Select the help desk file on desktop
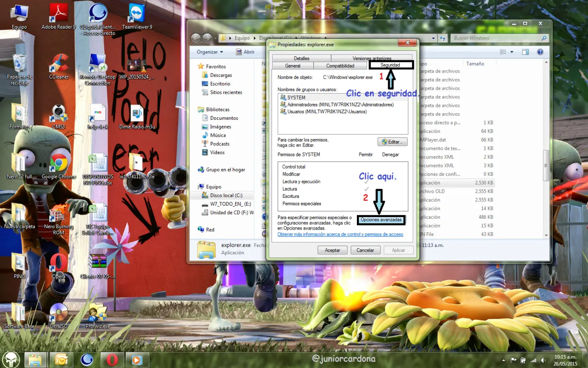588x368 pixels. click(x=98, y=116)
